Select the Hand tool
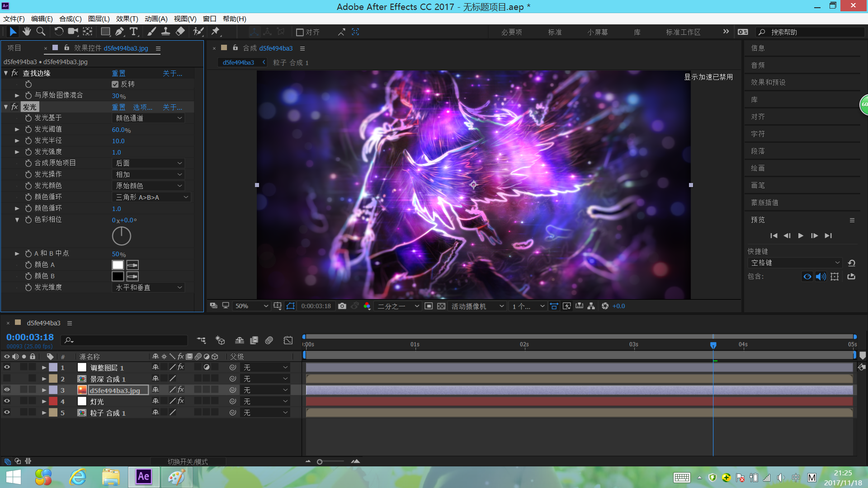 point(27,32)
